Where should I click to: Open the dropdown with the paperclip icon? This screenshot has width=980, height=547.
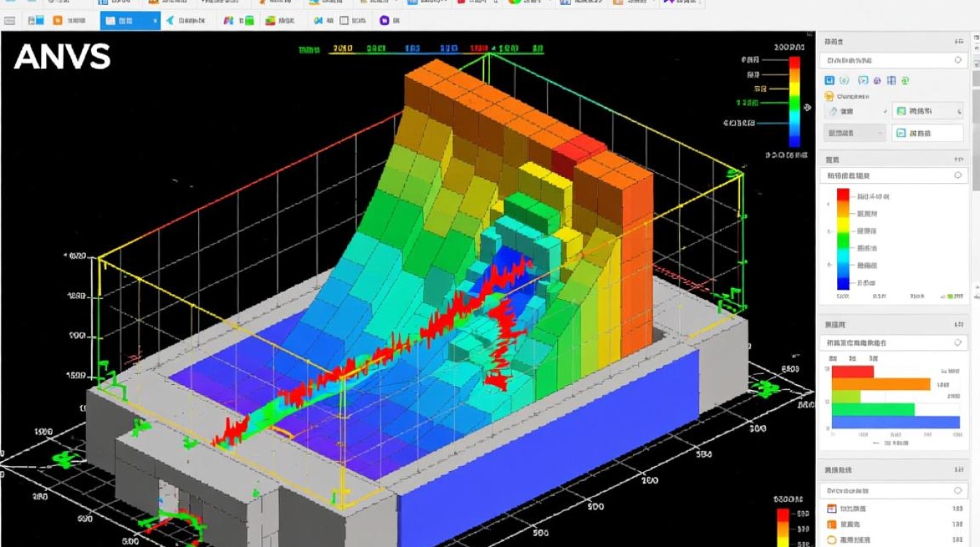(857, 112)
